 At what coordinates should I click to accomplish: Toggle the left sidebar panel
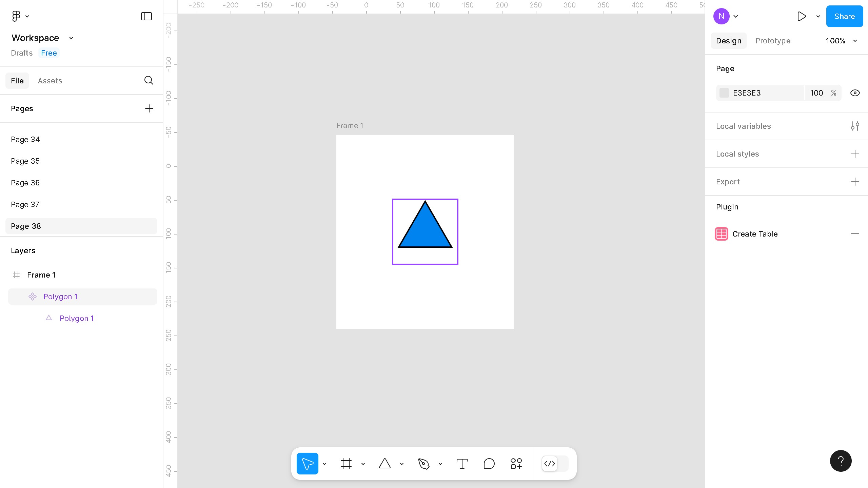pos(145,16)
